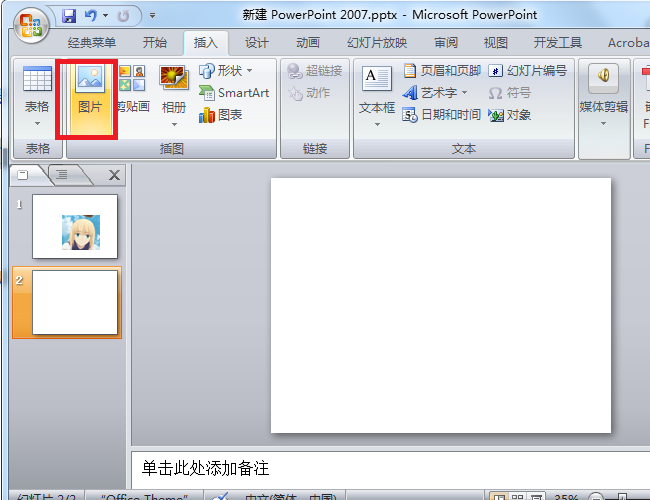Expand the 相册 dropdown arrow
The height and width of the screenshot is (500, 650).
174,124
